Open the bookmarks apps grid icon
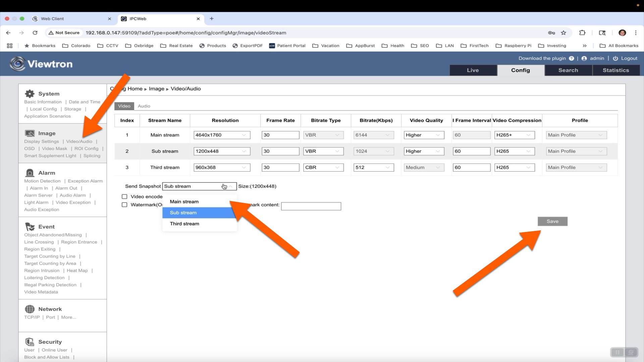Screen dimensions: 644x362 10,46
